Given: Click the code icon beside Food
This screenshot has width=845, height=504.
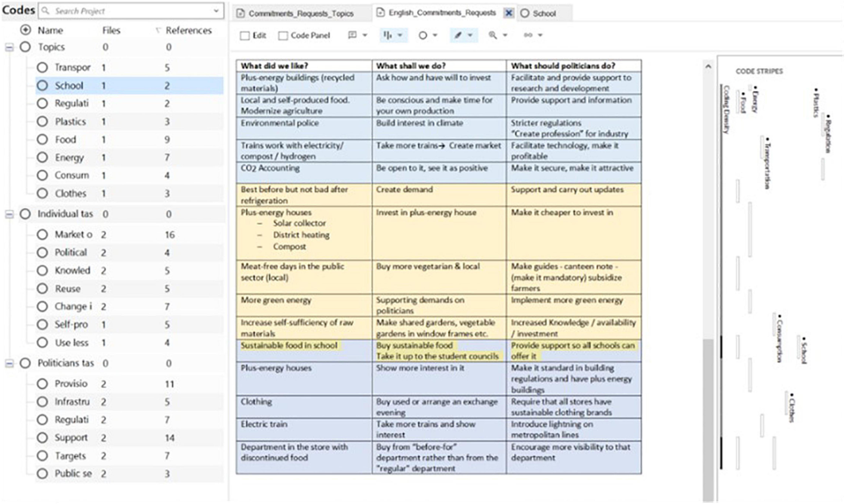Looking at the screenshot, I should [42, 139].
